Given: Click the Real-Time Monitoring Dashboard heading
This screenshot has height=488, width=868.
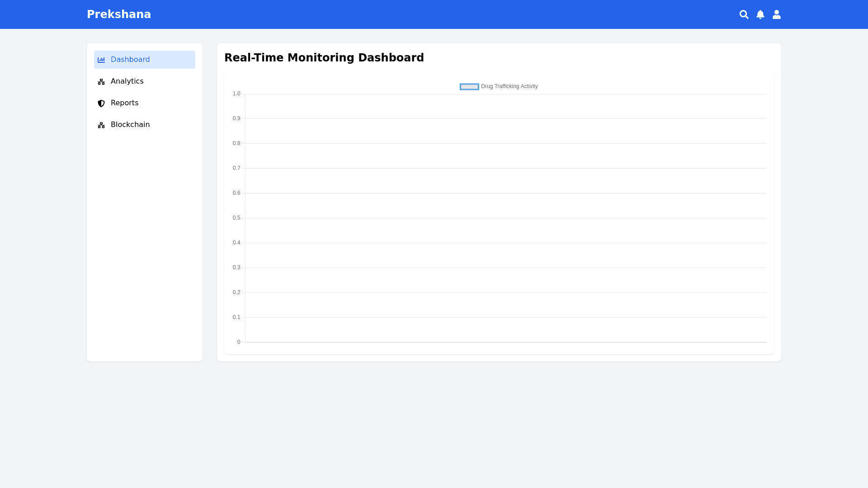Looking at the screenshot, I should click(x=324, y=57).
